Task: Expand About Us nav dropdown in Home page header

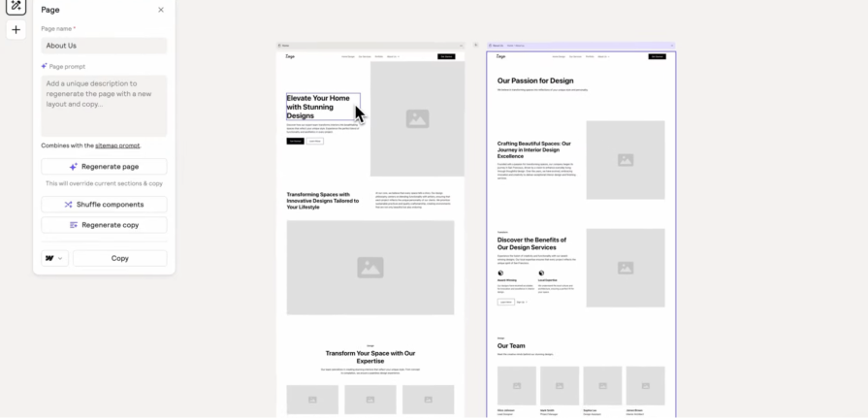Action: (393, 56)
